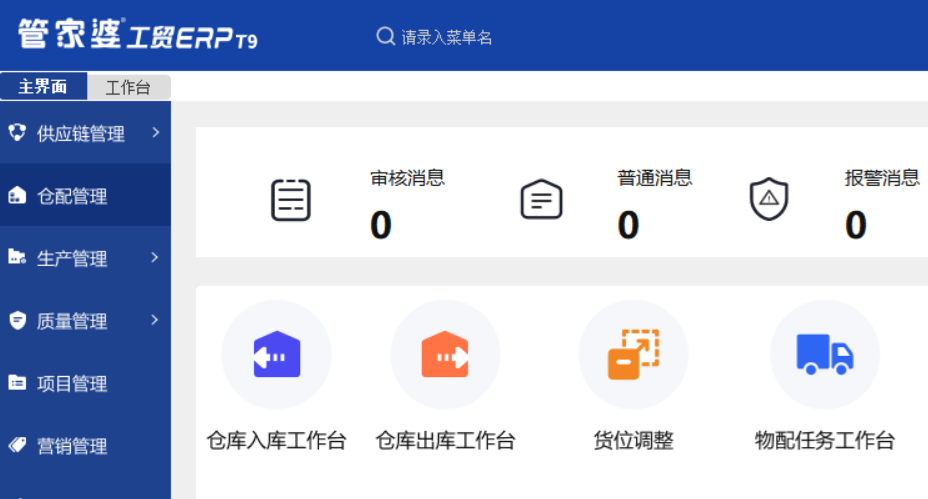928x499 pixels.
Task: Open the 普通消息 label
Action: [655, 178]
